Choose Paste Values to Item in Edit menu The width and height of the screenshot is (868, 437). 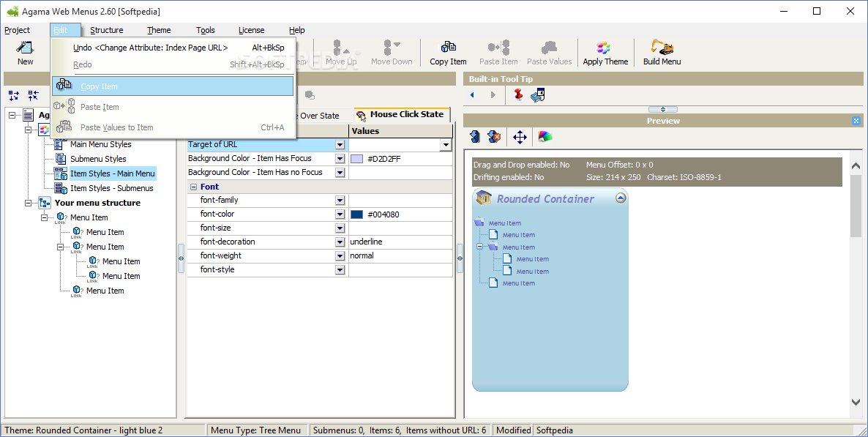pyautogui.click(x=173, y=127)
